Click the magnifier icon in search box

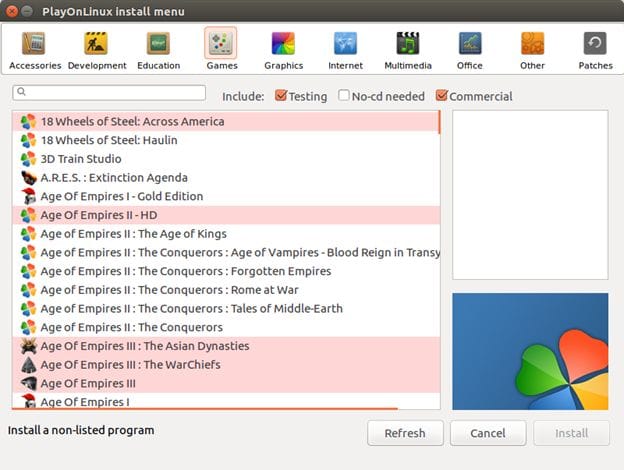(x=21, y=92)
